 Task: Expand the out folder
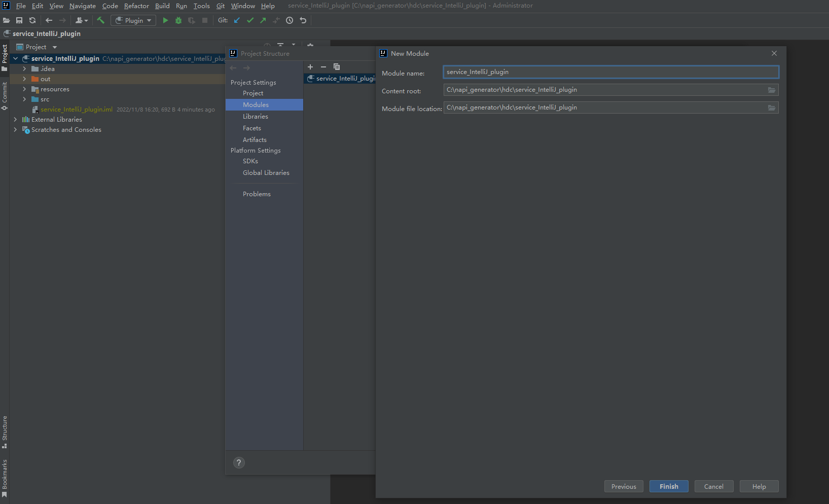coord(24,79)
